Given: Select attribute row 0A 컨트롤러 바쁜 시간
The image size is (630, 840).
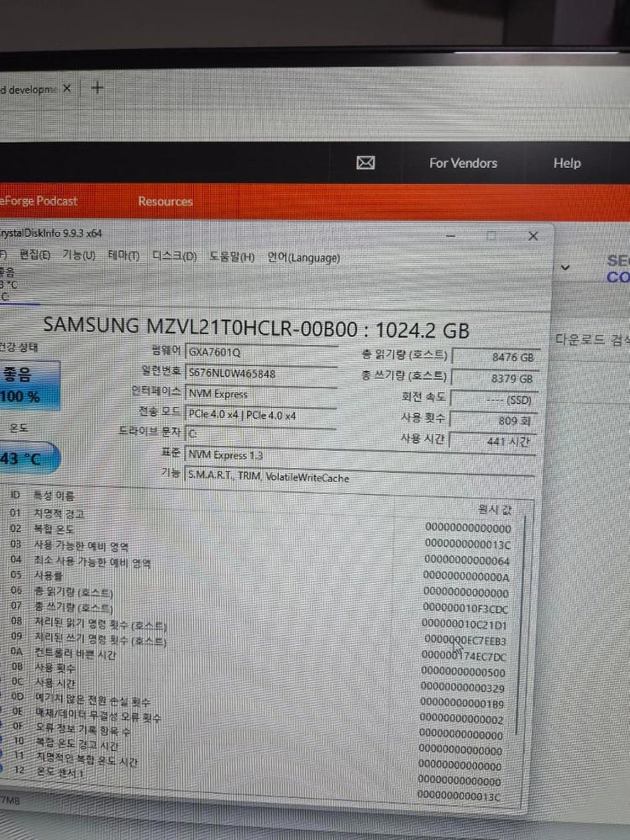Looking at the screenshot, I should click(258, 661).
